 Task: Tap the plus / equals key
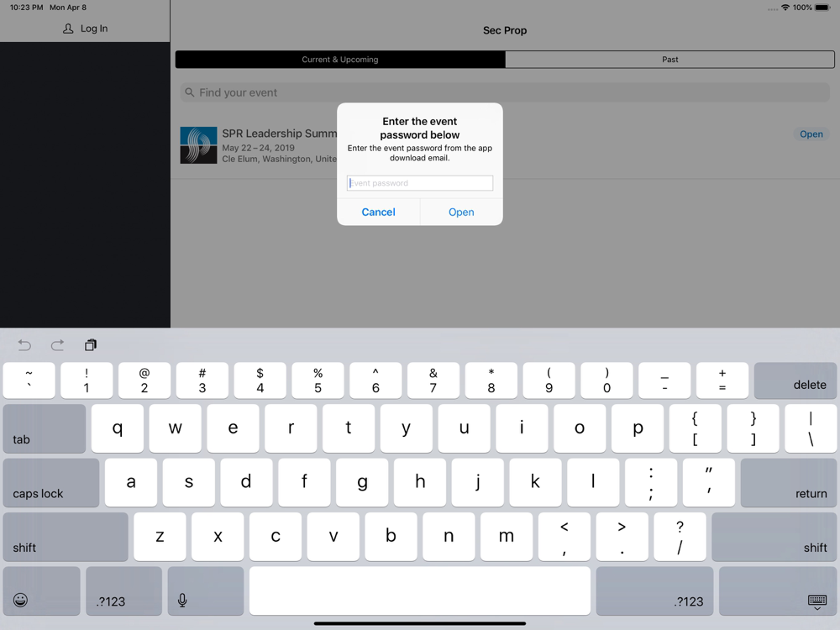pos(722,381)
